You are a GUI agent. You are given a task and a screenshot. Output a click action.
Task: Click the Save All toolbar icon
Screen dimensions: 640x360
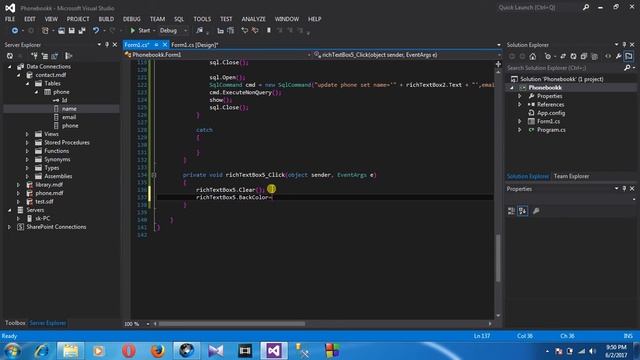(x=82, y=31)
